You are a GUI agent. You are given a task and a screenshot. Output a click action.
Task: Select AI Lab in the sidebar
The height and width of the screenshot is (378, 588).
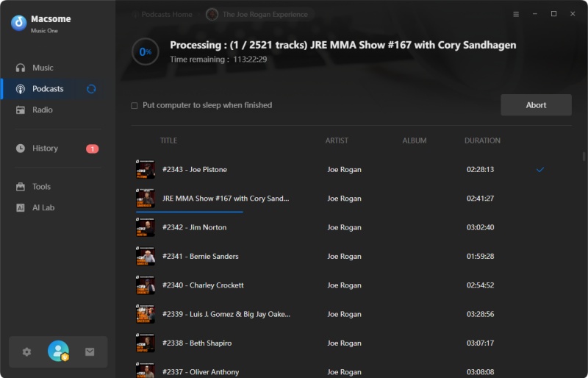pos(43,207)
